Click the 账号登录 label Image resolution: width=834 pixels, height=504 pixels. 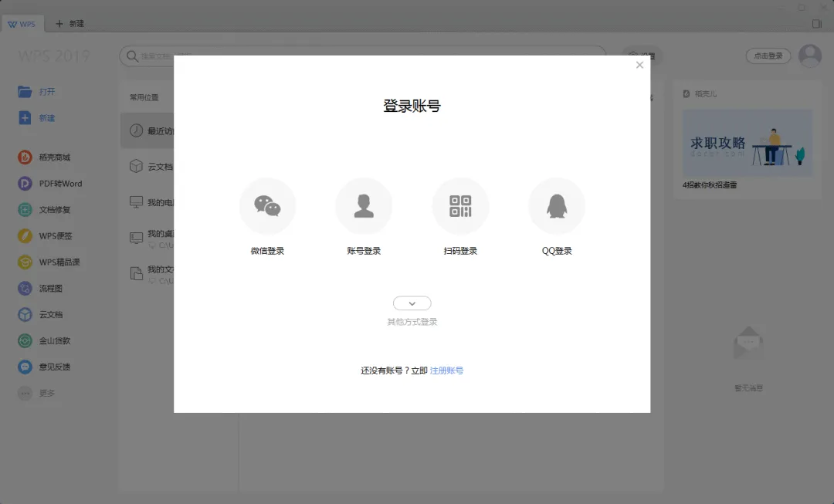pos(364,251)
